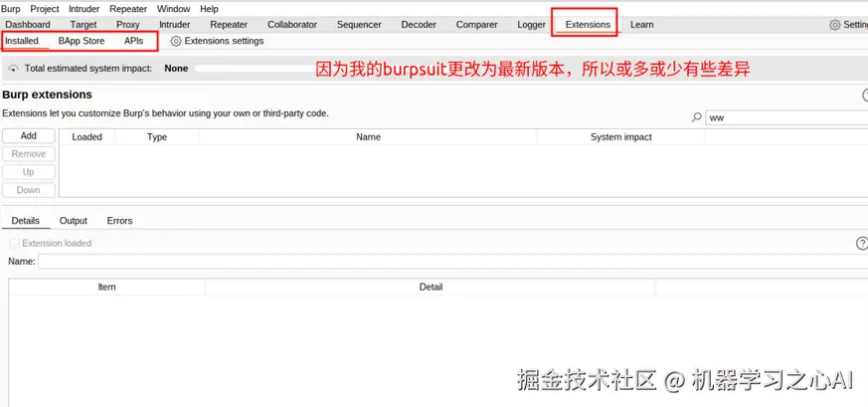Click the Item column header
The width and height of the screenshot is (868, 407).
tap(106, 287)
